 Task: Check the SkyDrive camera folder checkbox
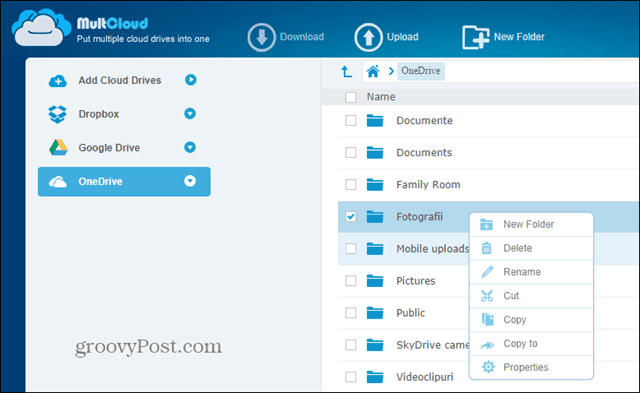coord(351,345)
